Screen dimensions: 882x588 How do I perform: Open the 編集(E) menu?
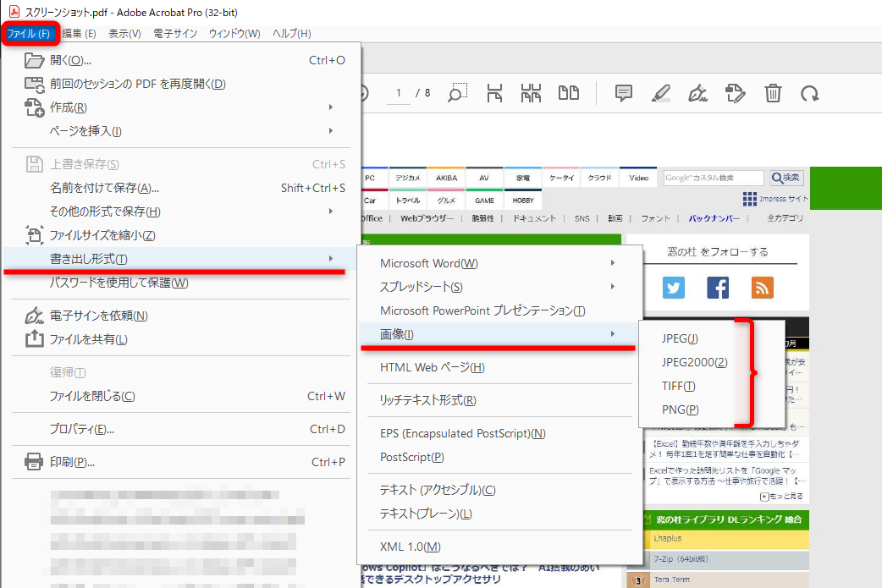click(79, 34)
